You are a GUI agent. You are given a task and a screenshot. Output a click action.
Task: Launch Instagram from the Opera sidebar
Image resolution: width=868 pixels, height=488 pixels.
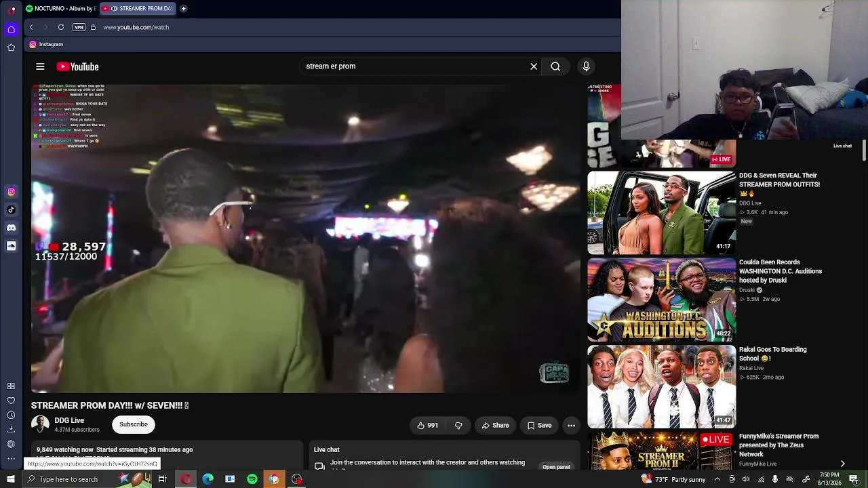point(11,192)
